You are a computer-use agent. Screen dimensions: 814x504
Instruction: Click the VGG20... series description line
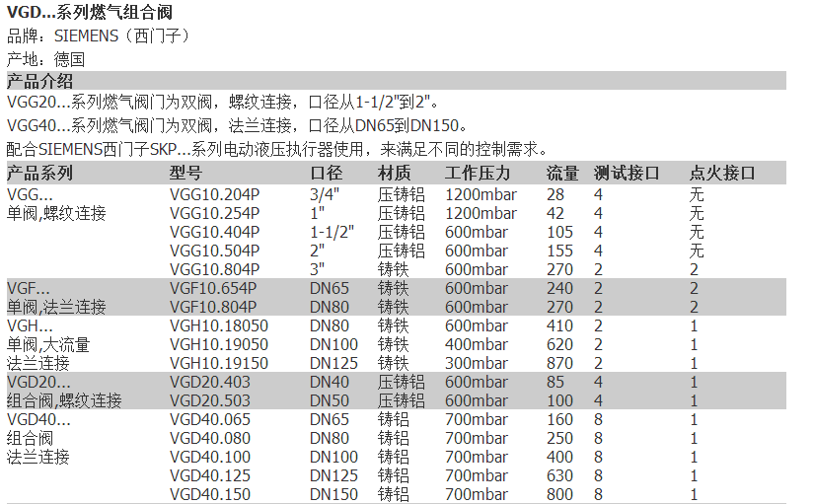[223, 102]
